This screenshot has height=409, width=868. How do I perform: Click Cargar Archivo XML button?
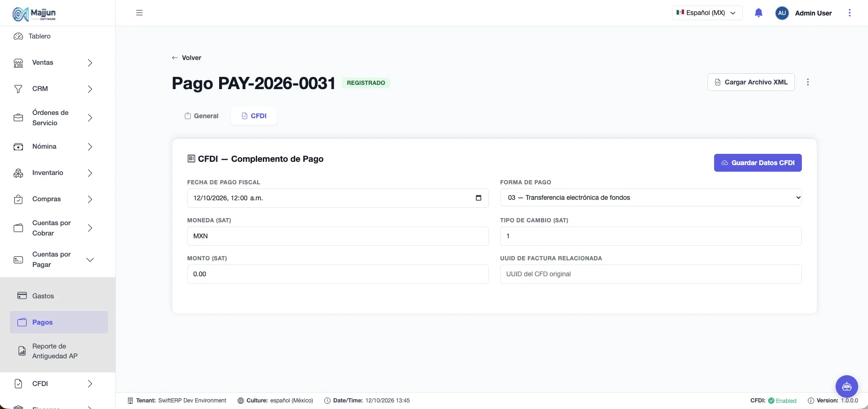point(751,82)
